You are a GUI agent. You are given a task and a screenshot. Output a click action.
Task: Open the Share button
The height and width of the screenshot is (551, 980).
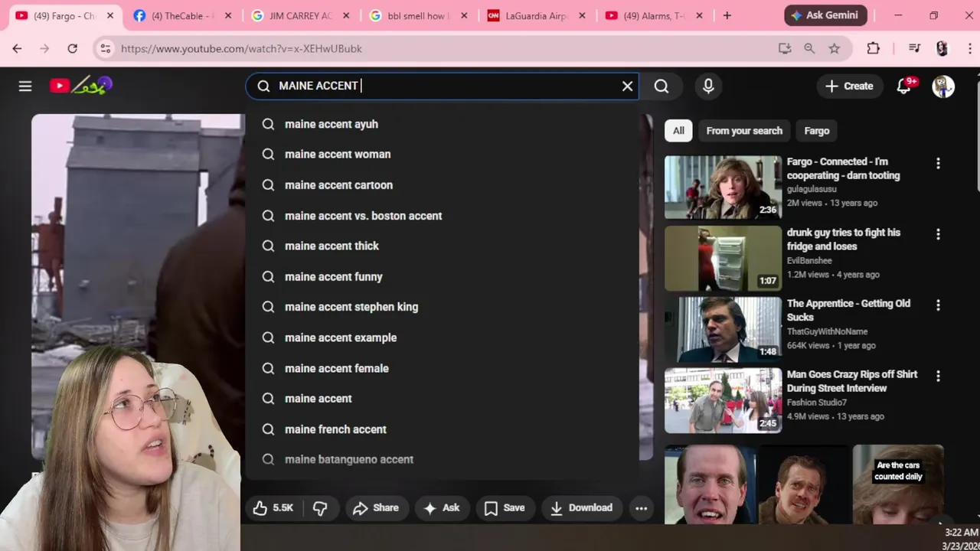tap(376, 508)
